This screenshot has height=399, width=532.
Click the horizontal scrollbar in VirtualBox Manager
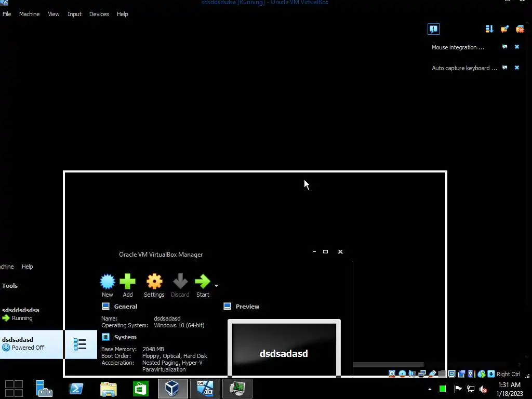coord(389,364)
